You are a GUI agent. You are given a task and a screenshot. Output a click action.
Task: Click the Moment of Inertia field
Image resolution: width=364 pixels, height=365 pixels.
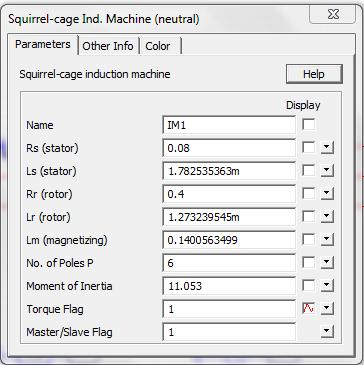[229, 286]
